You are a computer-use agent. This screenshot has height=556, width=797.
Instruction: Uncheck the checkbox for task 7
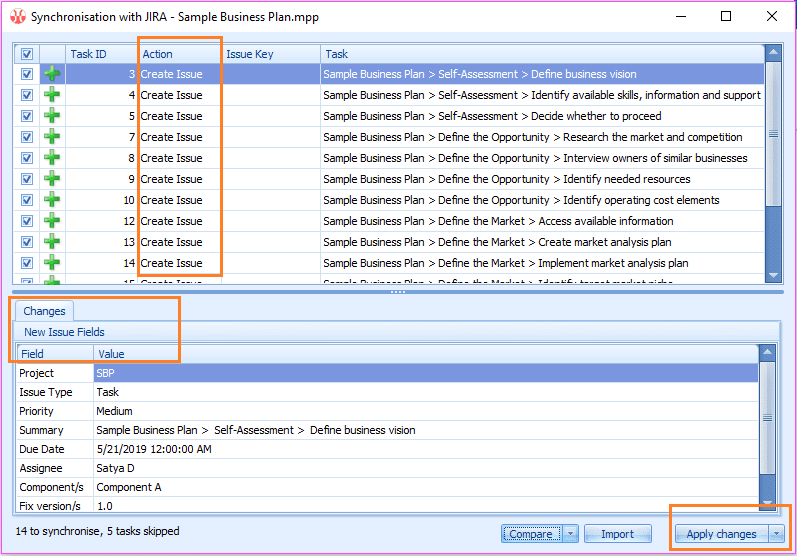tap(27, 137)
